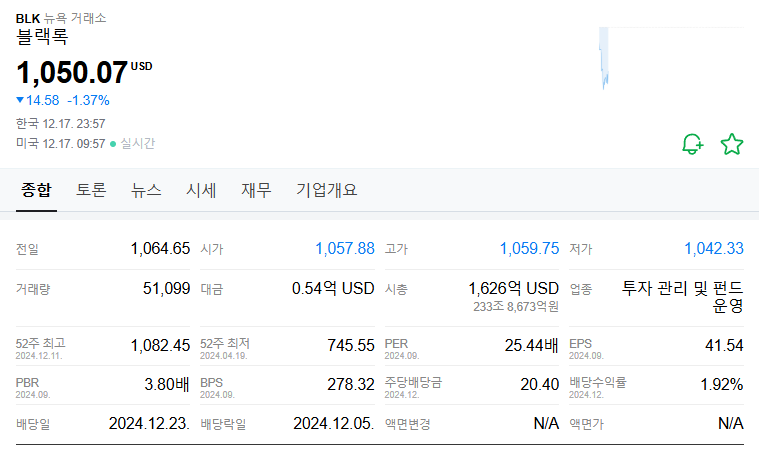
Task: Click trading amount 0.54억 USD
Action: click(x=333, y=288)
